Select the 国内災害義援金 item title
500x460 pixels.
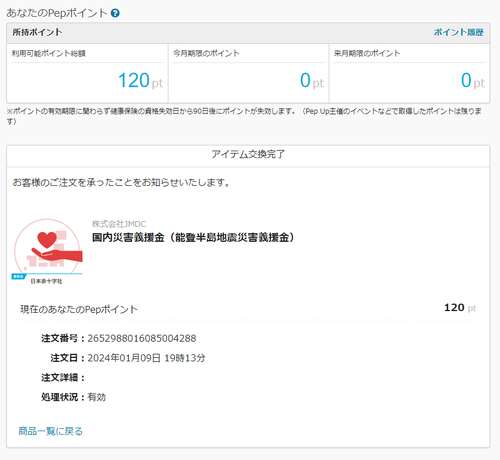pos(193,238)
